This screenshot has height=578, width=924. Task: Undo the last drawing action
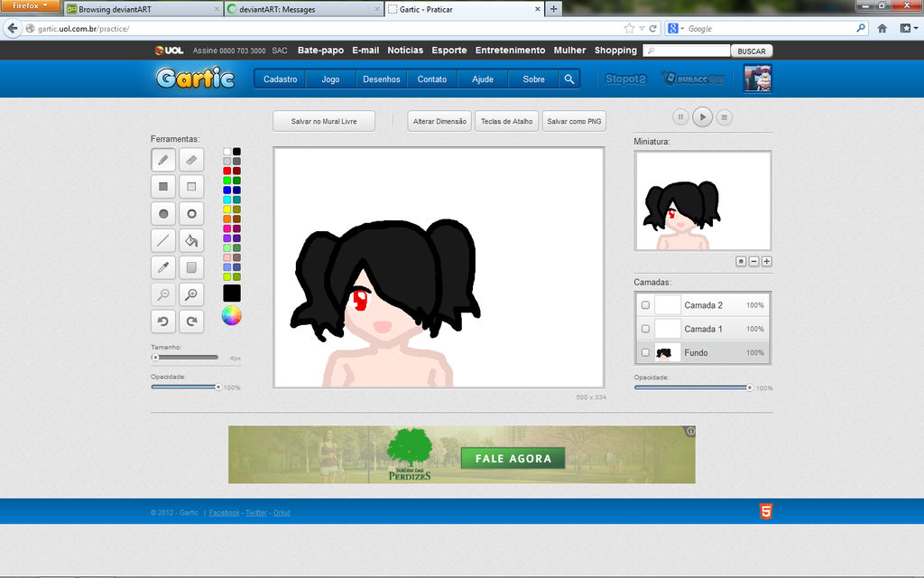(163, 322)
